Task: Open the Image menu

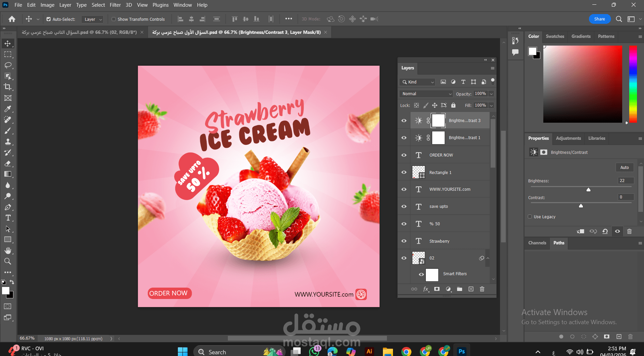Action: (47, 5)
